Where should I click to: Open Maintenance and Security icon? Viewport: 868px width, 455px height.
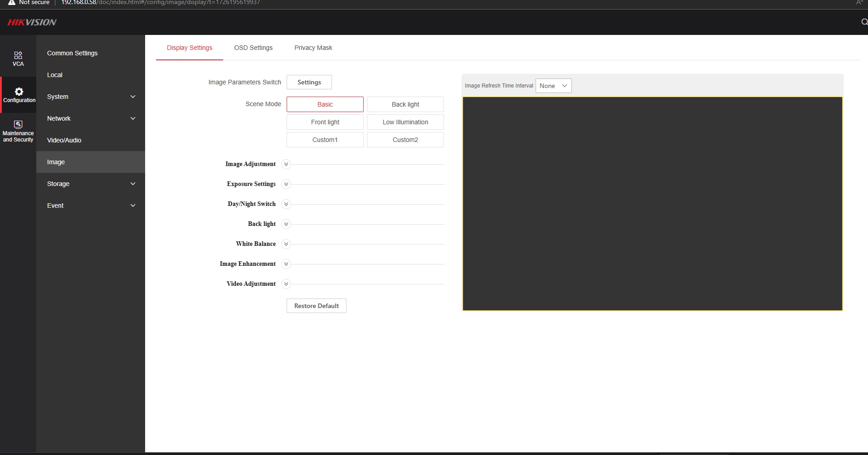click(18, 124)
